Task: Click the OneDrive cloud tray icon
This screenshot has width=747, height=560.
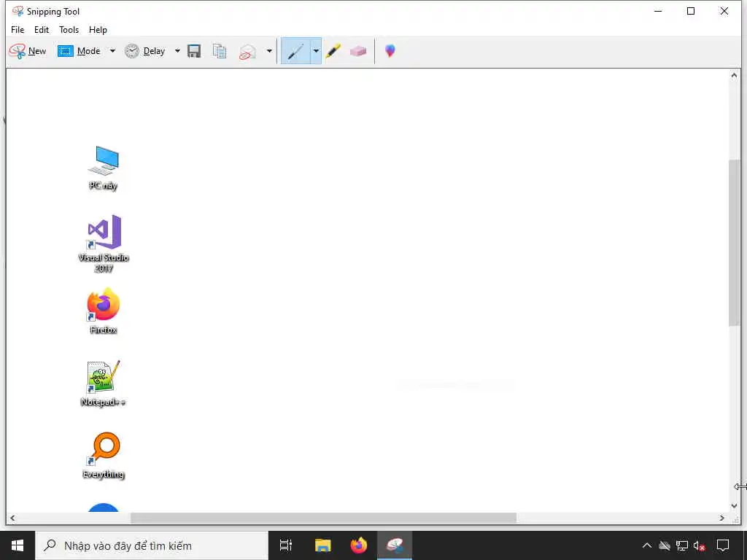Action: pos(664,545)
